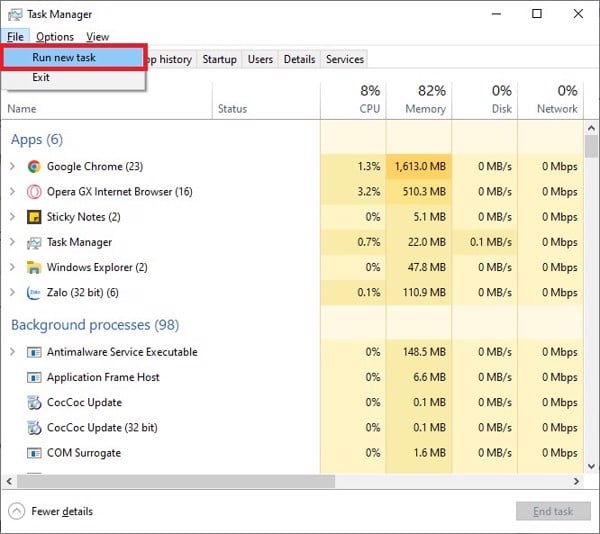600x534 pixels.
Task: Select the COM Surrogate process name
Action: click(84, 453)
